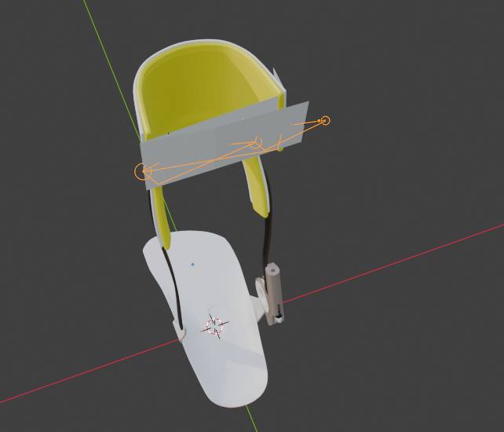
Task: Click the 3D cursor on the footplate
Action: click(215, 326)
